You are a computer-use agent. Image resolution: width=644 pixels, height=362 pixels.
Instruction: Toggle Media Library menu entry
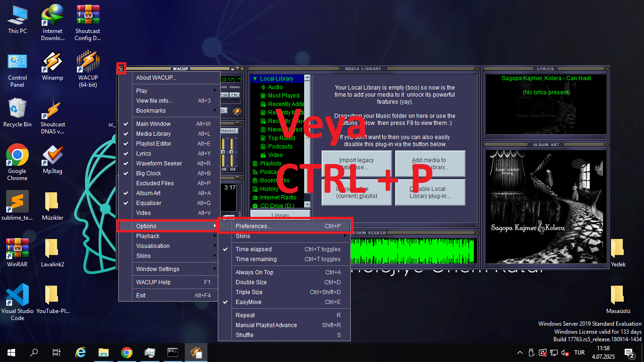tap(169, 134)
